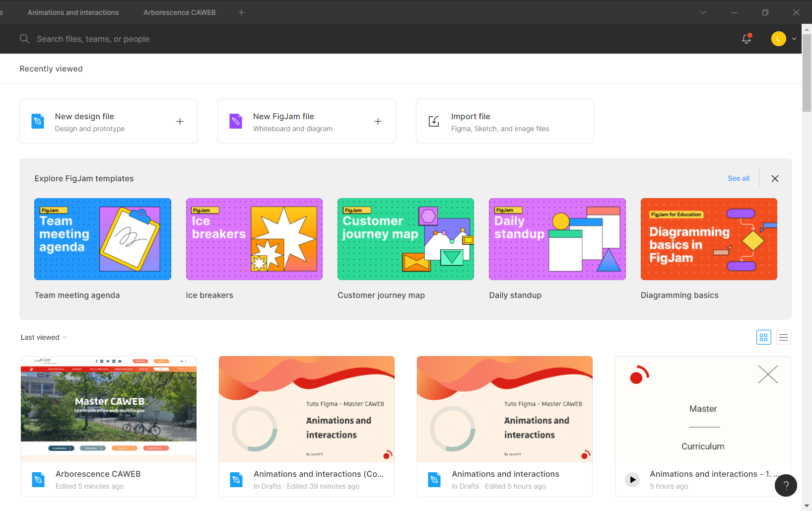Click the yellow user avatar

pos(778,39)
